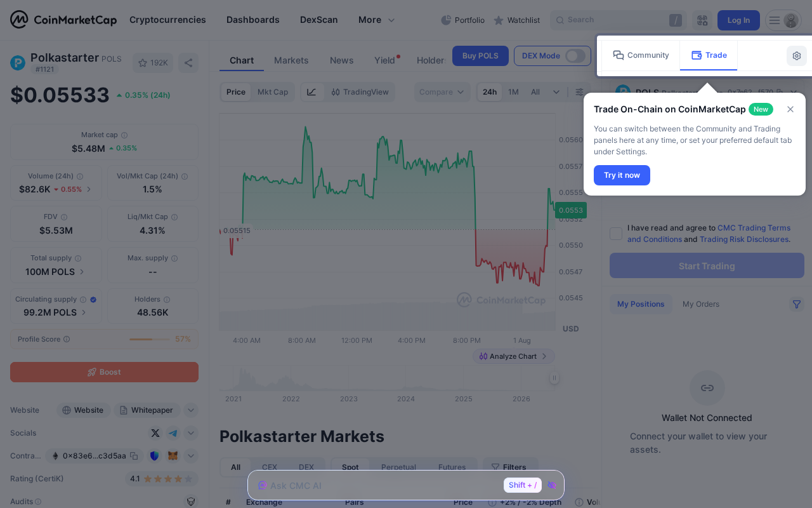812x508 pixels.
Task: Open the hamburger profile menu
Action: pos(783,20)
